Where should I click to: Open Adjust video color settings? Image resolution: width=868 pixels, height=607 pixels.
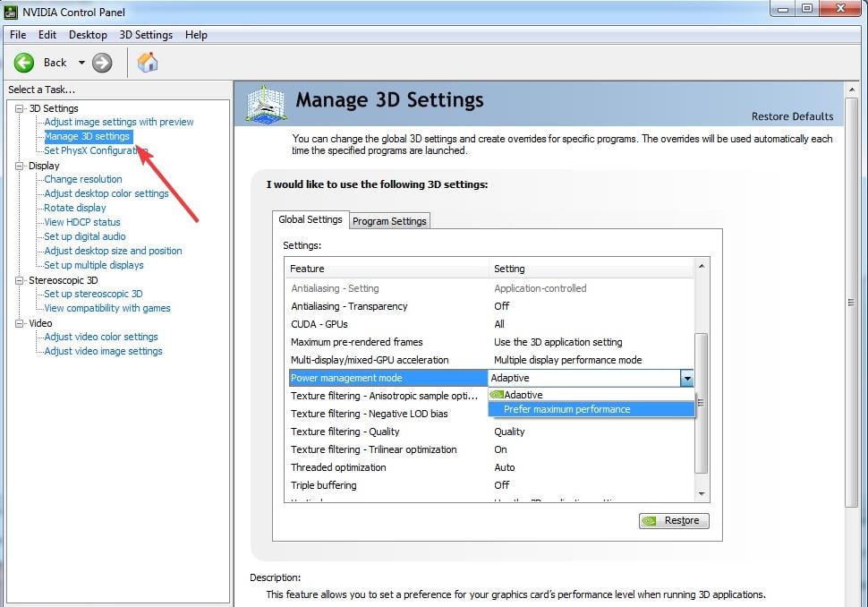pos(101,337)
